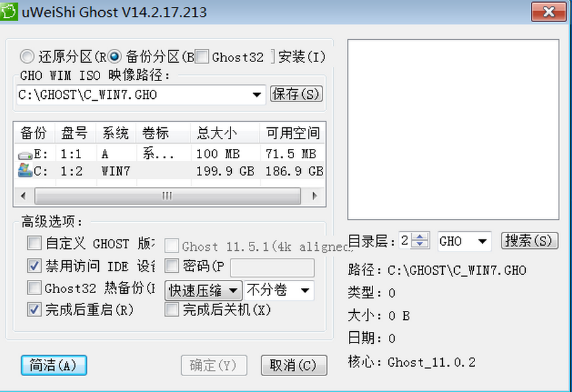Click the 186.9 GB free space cell
Image resolution: width=572 pixels, height=392 pixels.
click(295, 171)
